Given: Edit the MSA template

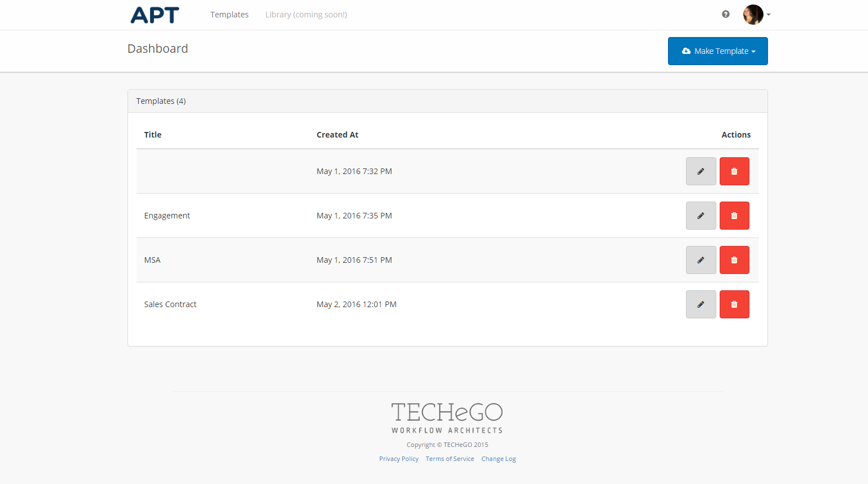Looking at the screenshot, I should tap(701, 260).
